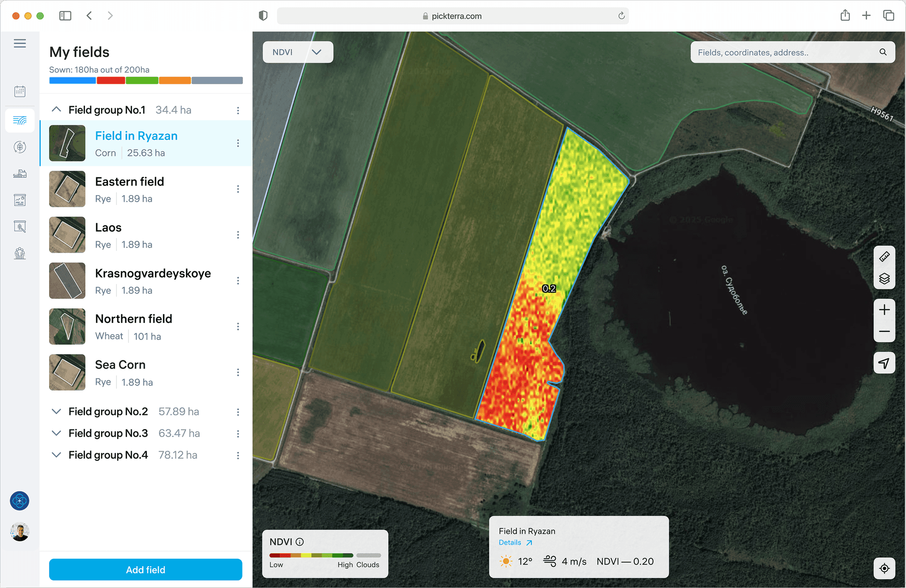The image size is (906, 588).
Task: Click the scouting magnifier icon in sidebar
Action: pyautogui.click(x=19, y=226)
